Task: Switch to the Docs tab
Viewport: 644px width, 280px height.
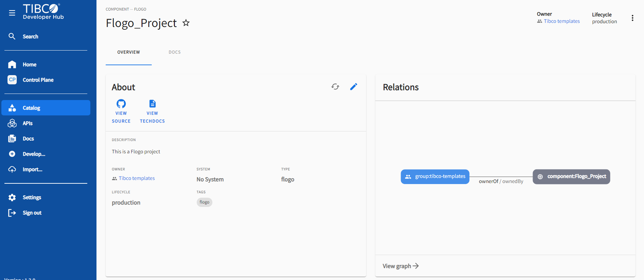Action: pos(175,52)
